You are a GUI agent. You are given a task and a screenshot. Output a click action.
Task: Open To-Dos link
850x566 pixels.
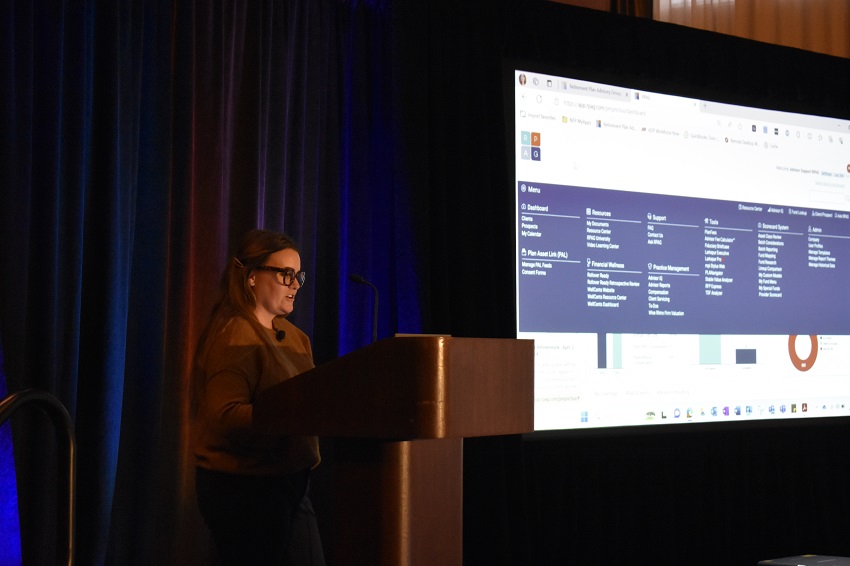[653, 306]
